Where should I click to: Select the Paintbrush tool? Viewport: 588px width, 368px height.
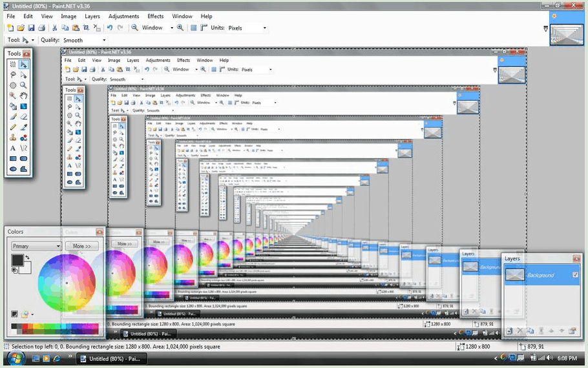pos(13,117)
